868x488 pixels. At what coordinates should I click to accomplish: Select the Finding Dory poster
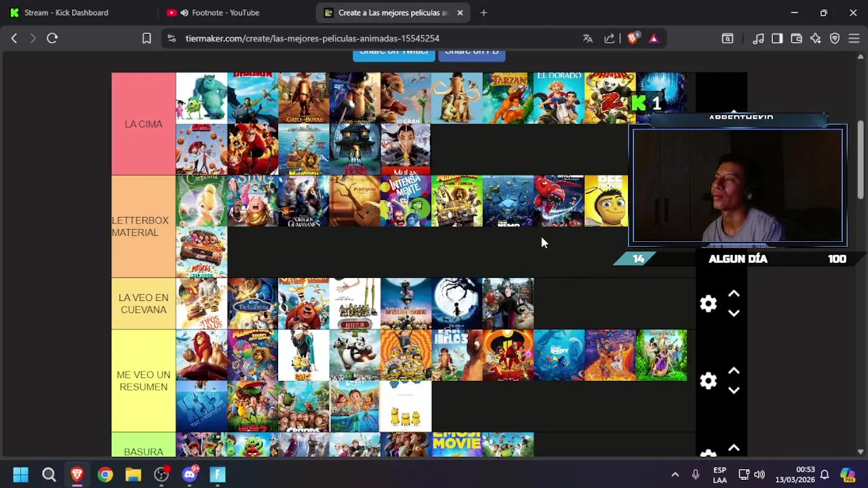pyautogui.click(x=559, y=355)
